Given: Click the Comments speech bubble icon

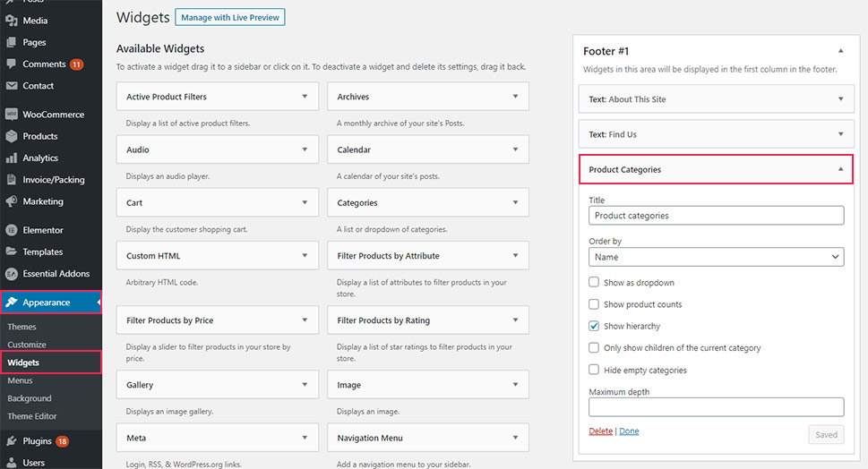Looking at the screenshot, I should point(12,64).
